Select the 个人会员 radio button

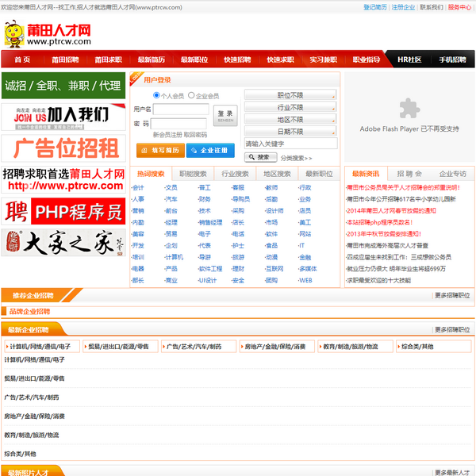156,95
